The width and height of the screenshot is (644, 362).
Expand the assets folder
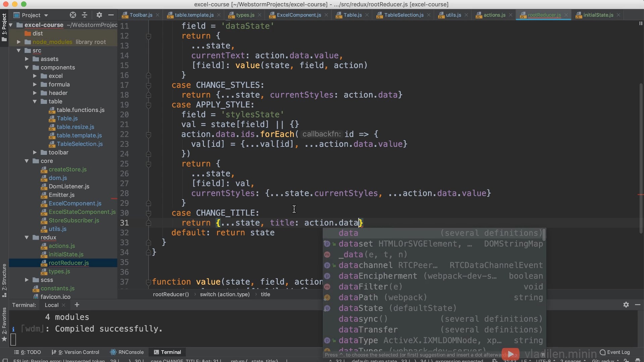[27, 59]
